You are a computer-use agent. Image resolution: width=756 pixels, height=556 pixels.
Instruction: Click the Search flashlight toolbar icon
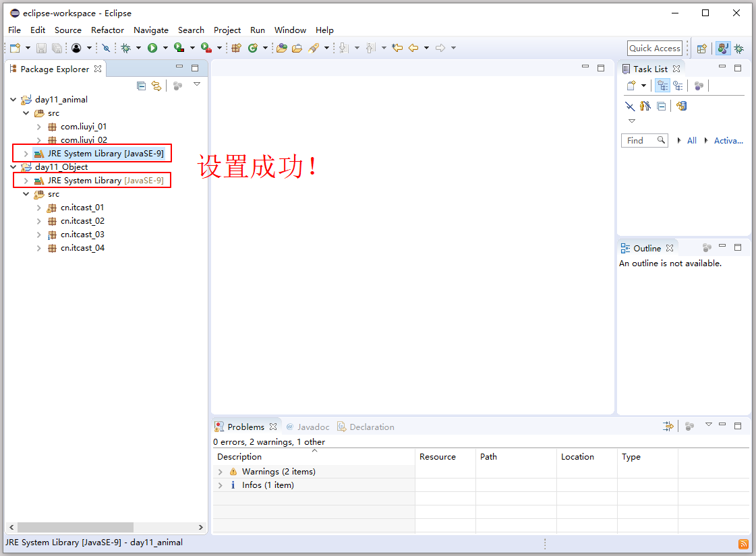(314, 48)
